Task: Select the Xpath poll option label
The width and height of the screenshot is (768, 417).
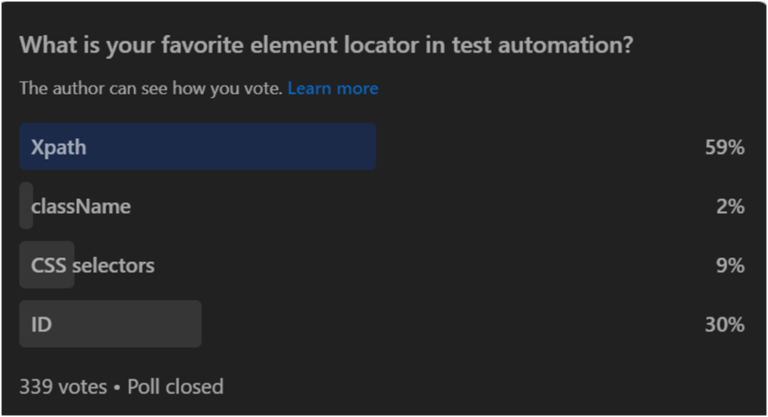Action: [58, 147]
